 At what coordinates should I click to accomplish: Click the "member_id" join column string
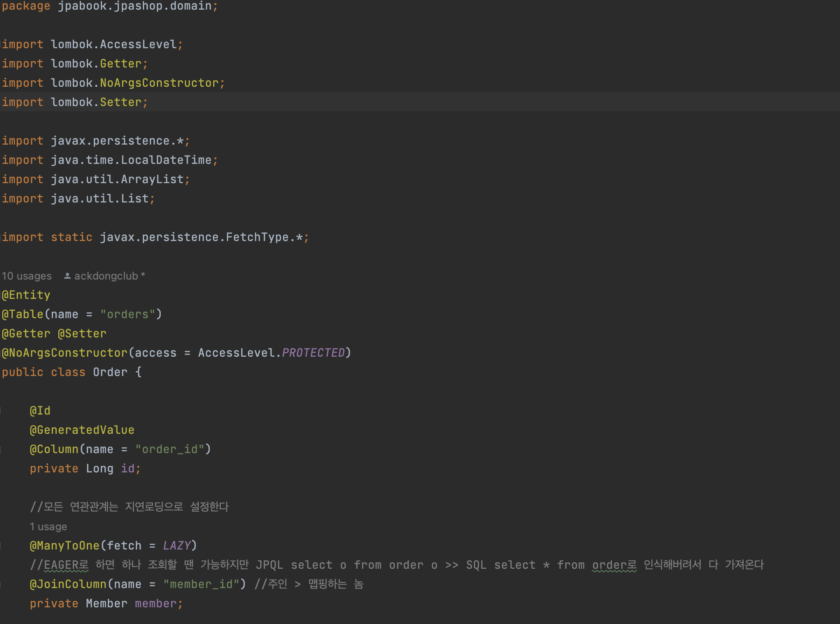coord(201,585)
